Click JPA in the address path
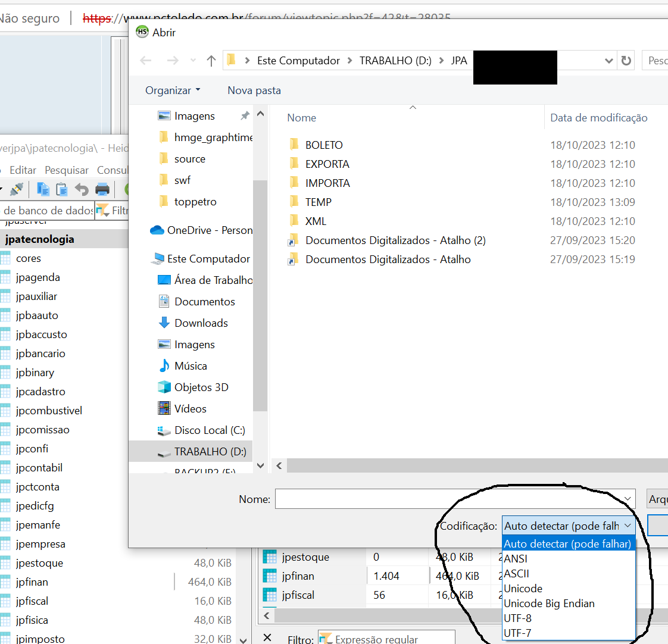 (459, 61)
